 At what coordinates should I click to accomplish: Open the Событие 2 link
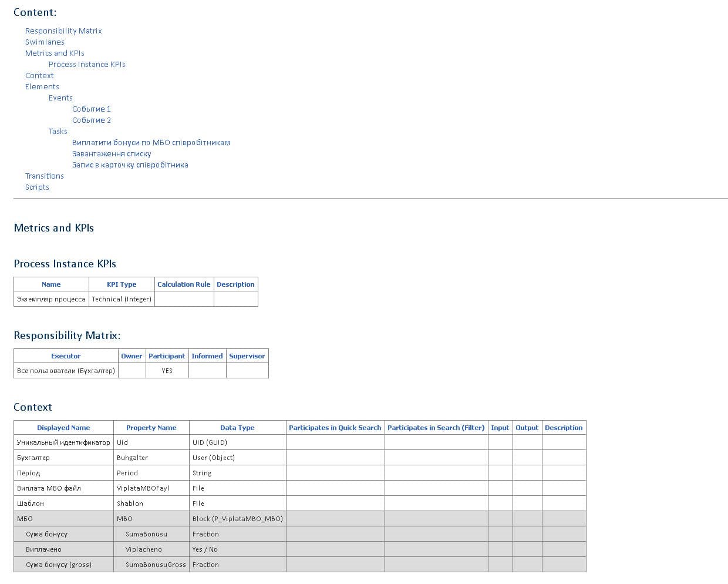point(92,120)
